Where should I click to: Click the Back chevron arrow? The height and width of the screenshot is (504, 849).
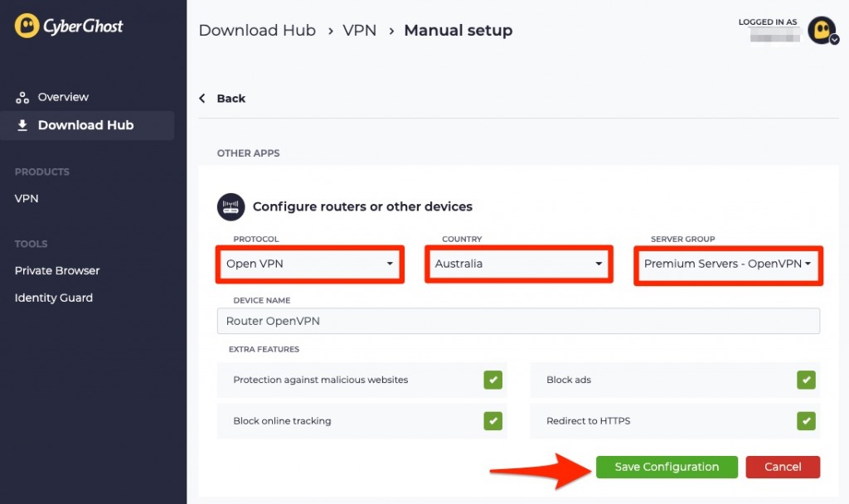[202, 98]
